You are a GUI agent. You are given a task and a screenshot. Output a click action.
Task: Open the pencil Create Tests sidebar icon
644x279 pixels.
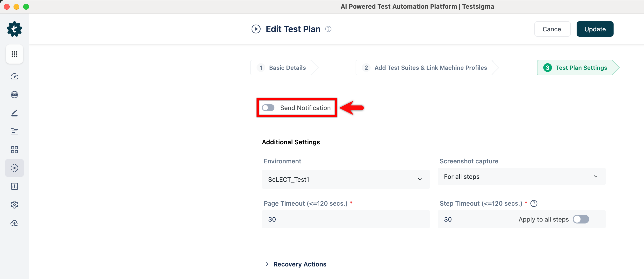[14, 113]
